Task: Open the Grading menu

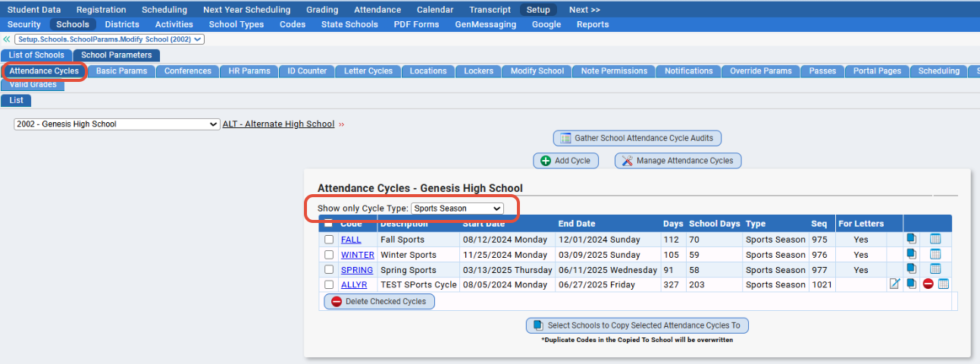Action: pos(322,10)
